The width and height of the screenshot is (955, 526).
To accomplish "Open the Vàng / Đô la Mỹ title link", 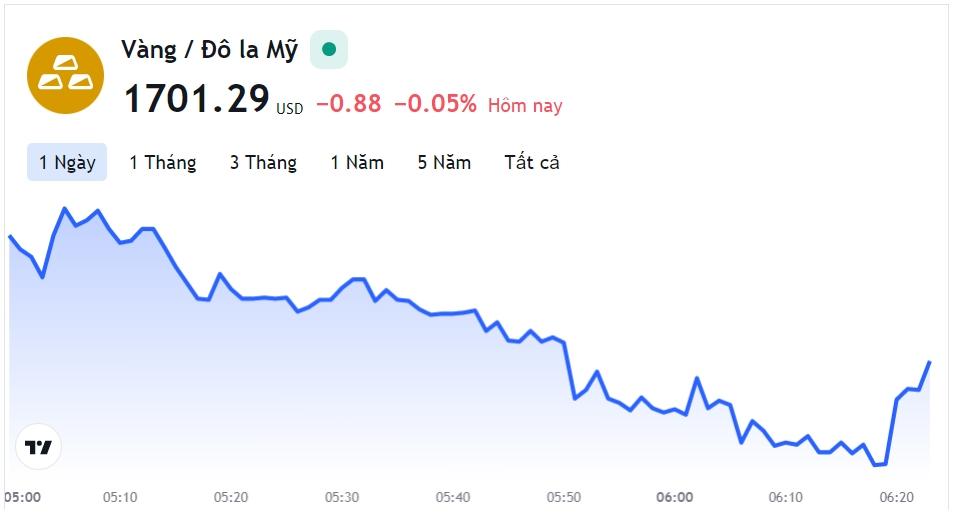I will [x=210, y=50].
